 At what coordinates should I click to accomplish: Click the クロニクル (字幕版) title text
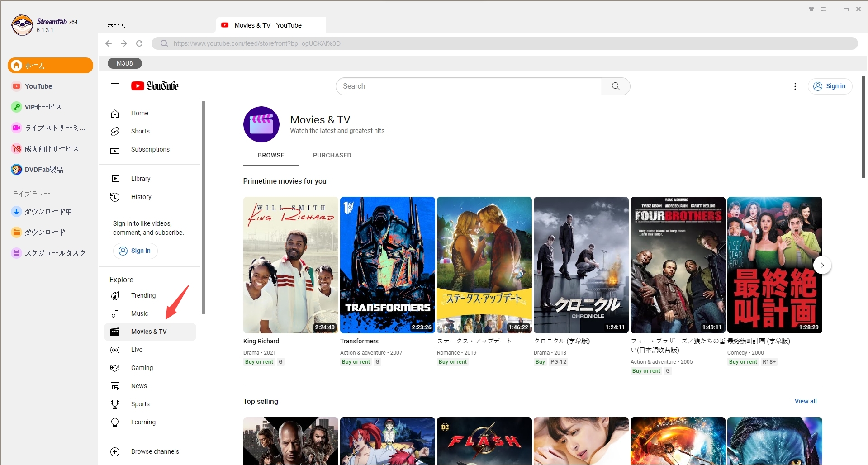pyautogui.click(x=562, y=341)
